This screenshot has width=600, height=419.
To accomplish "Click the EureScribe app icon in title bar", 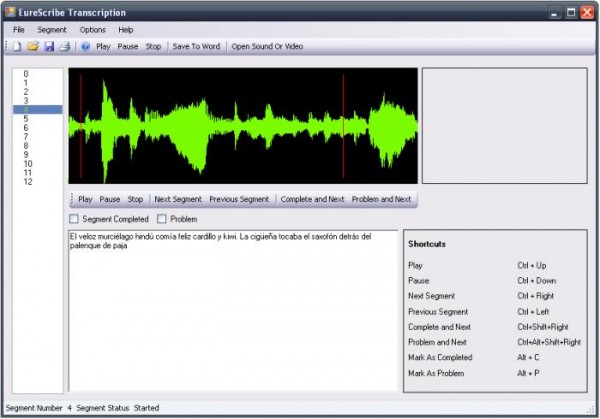I will click(10, 12).
